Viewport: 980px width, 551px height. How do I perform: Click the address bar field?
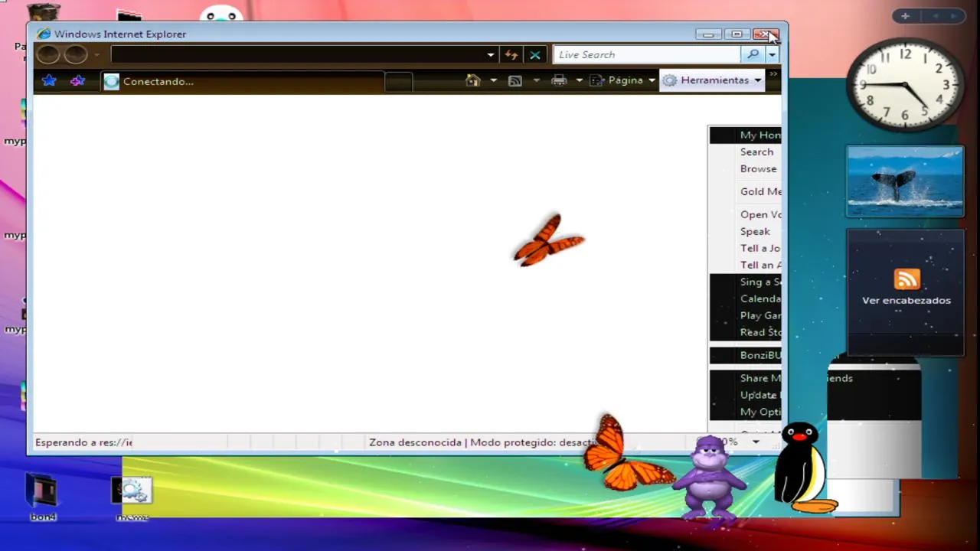298,54
